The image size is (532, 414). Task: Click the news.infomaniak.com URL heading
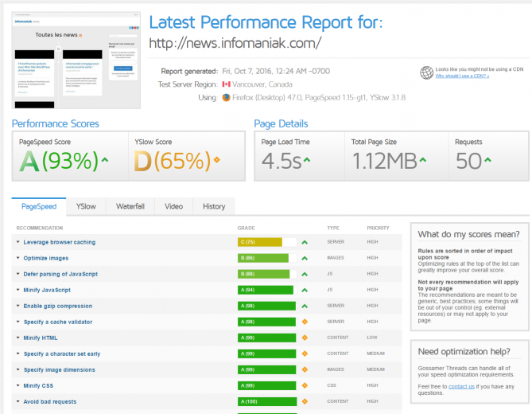click(235, 43)
